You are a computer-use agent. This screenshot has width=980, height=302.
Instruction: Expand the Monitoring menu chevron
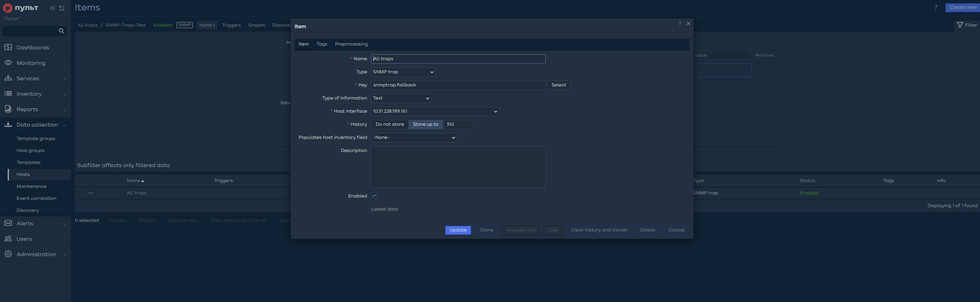[x=64, y=64]
